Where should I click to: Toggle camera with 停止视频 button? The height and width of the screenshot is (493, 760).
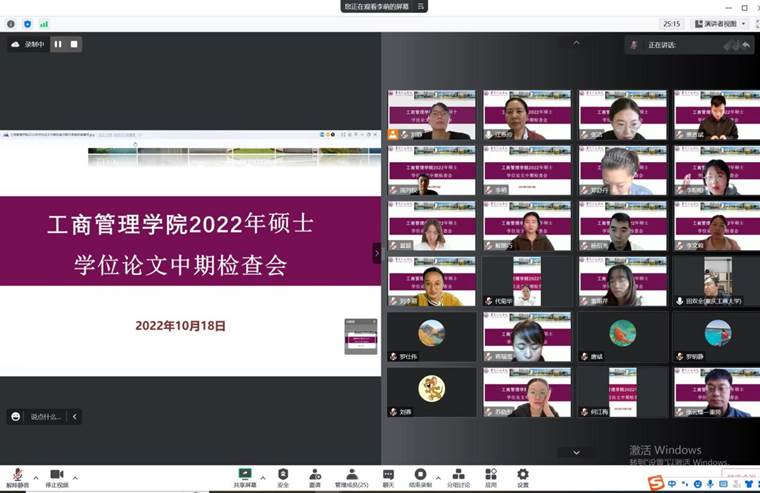[57, 477]
